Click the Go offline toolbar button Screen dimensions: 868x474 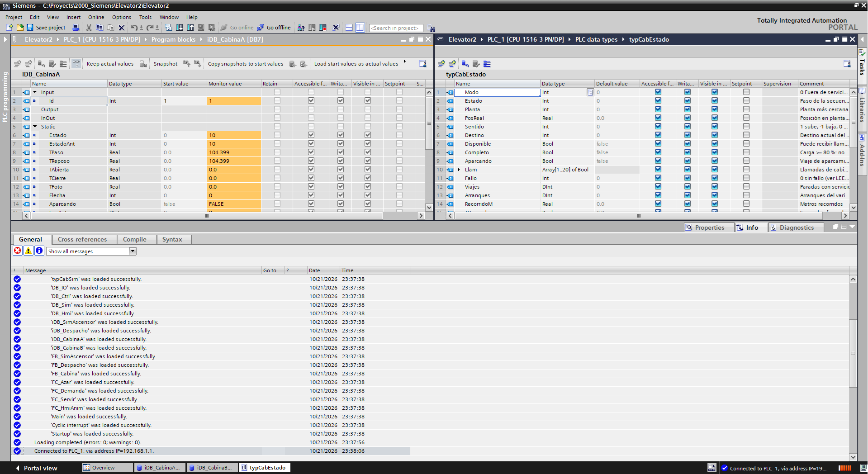274,28
